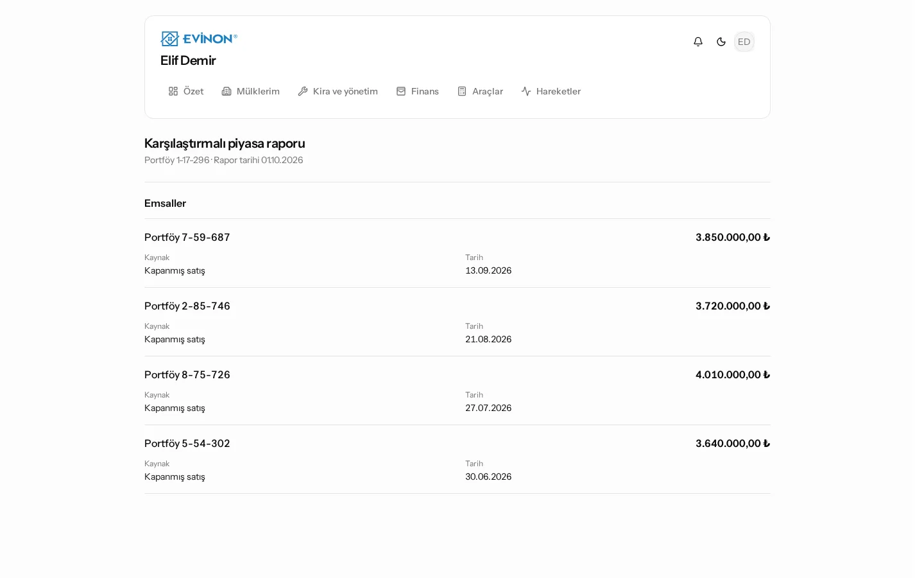924x578 pixels.
Task: Click the Finans wallet icon
Action: click(x=401, y=91)
